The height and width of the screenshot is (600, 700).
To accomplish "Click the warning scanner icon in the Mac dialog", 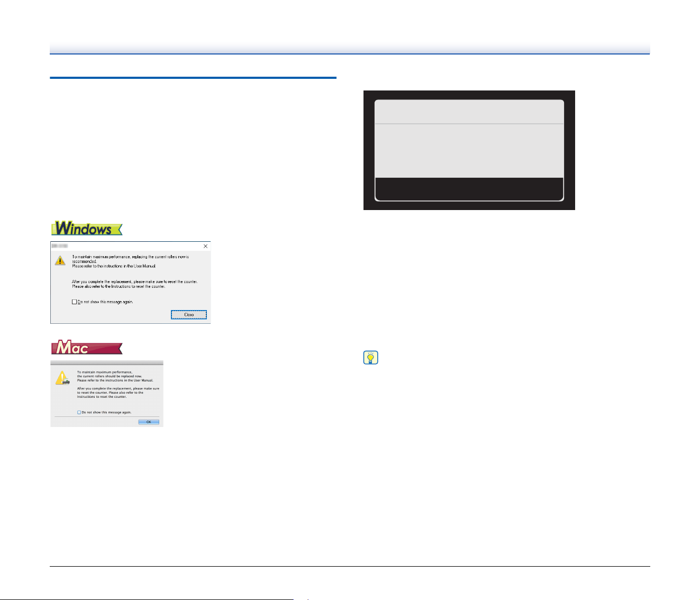I will 62,378.
